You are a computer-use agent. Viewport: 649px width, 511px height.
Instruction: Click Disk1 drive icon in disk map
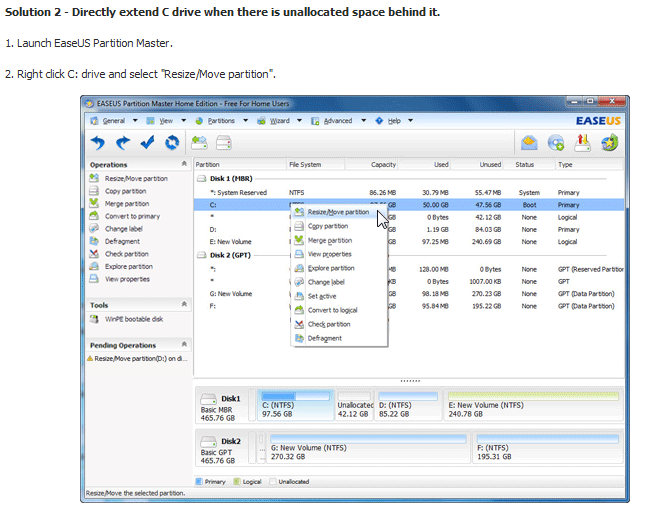pos(208,399)
